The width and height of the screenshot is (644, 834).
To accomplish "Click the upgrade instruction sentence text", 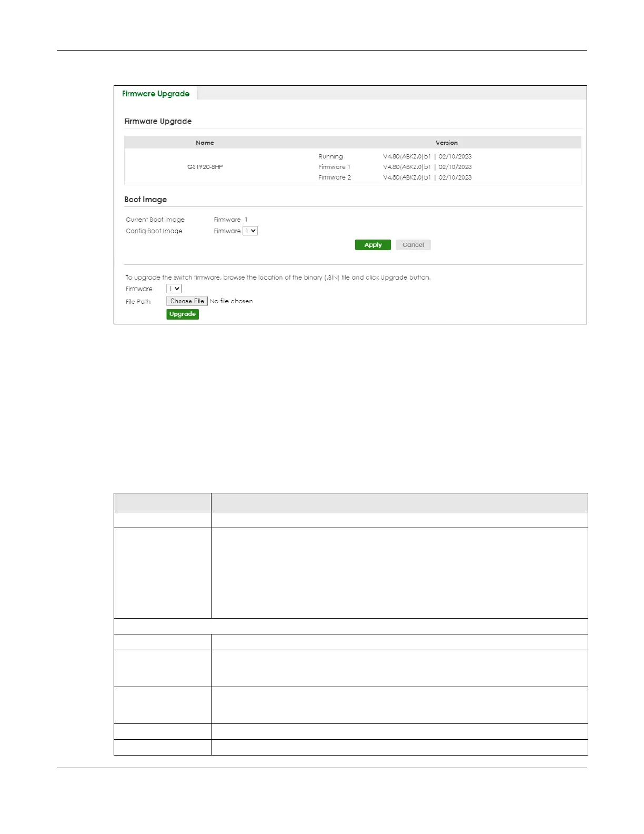I will [x=278, y=277].
